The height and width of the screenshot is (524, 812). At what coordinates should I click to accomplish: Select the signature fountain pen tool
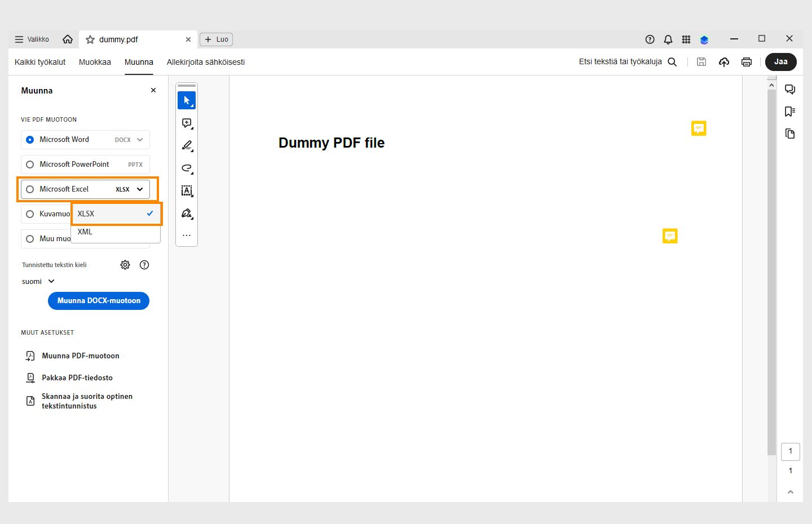[x=187, y=213]
